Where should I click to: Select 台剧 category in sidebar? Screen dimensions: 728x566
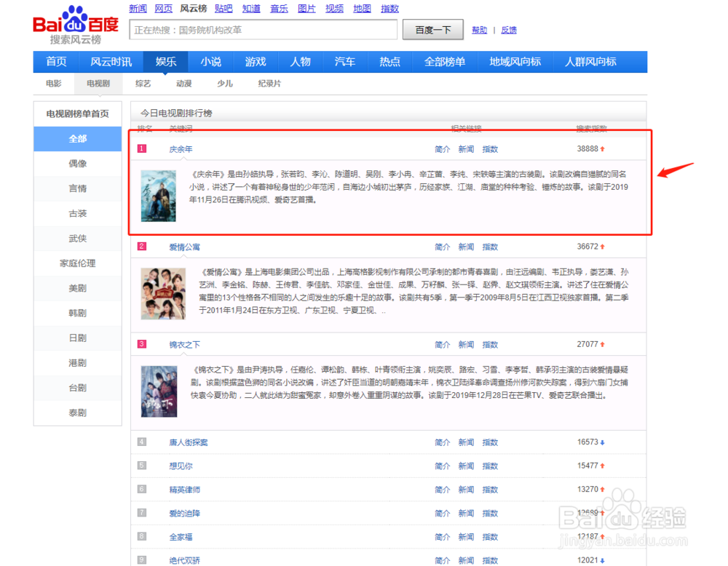pyautogui.click(x=78, y=388)
